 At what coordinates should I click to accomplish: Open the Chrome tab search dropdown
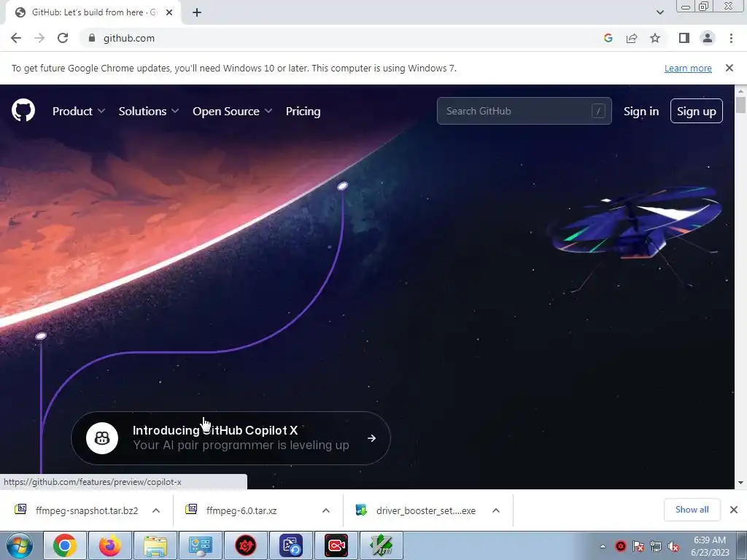(659, 12)
